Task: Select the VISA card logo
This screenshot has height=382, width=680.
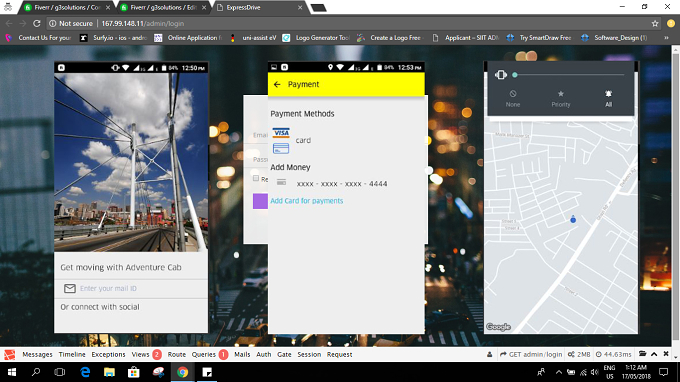Action: click(281, 133)
